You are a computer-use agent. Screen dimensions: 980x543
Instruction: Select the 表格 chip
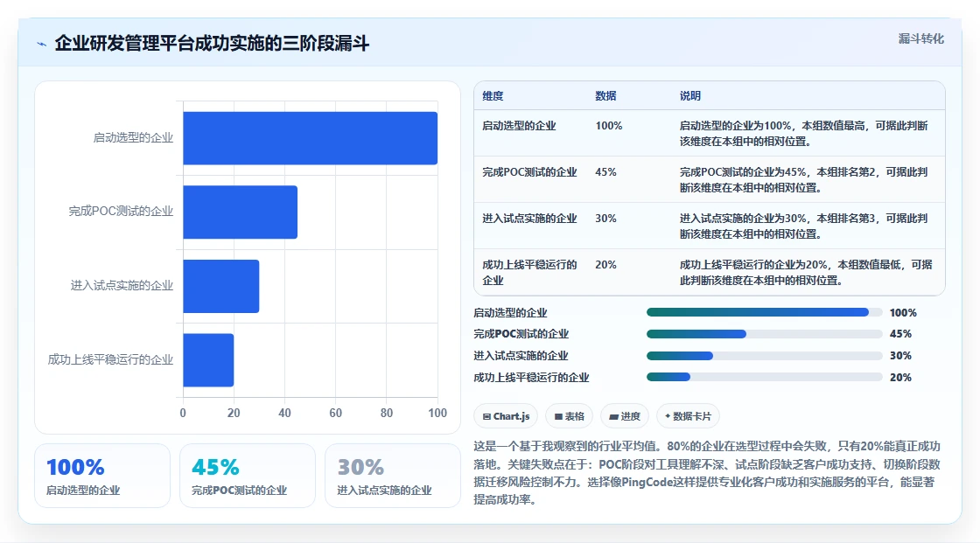tap(570, 416)
